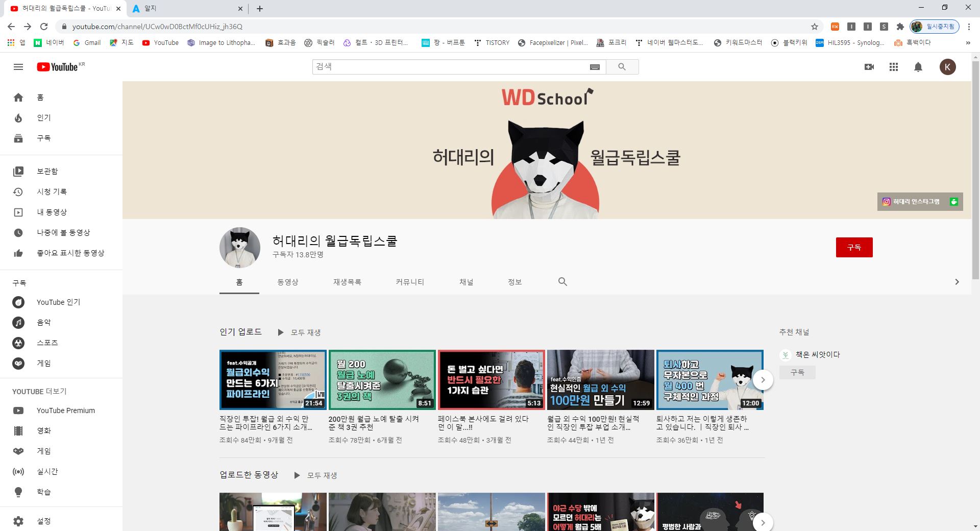The height and width of the screenshot is (531, 980).
Task: Select the 동영상 channel tab
Action: point(288,282)
